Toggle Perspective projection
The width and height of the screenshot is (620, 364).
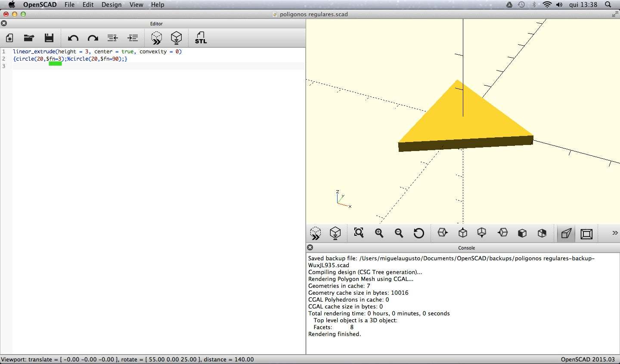[x=566, y=233]
